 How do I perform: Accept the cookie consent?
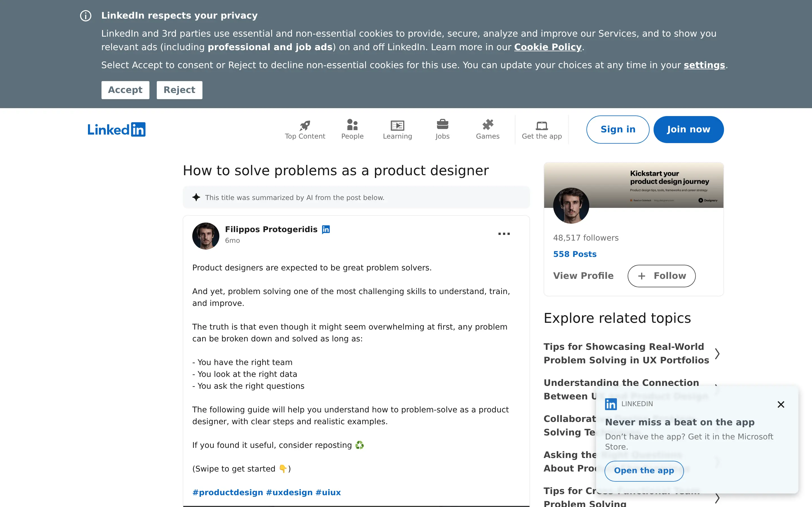[x=125, y=90]
